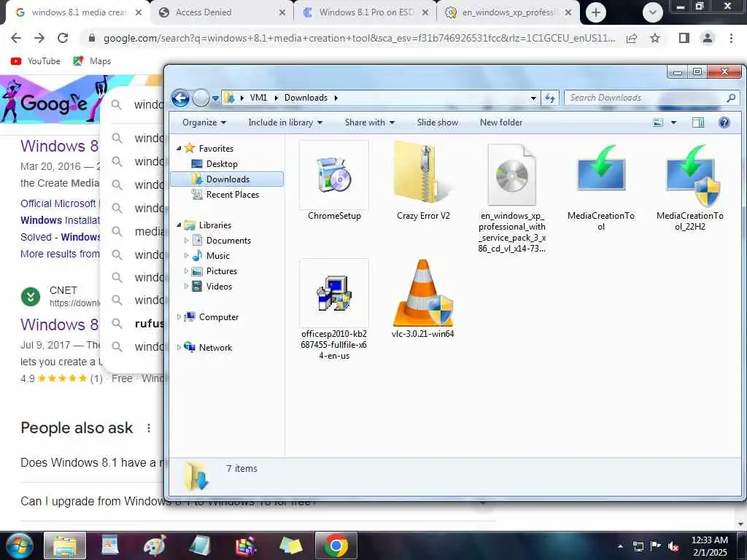747x560 pixels.
Task: Show hidden tray icons arrow
Action: [620, 546]
